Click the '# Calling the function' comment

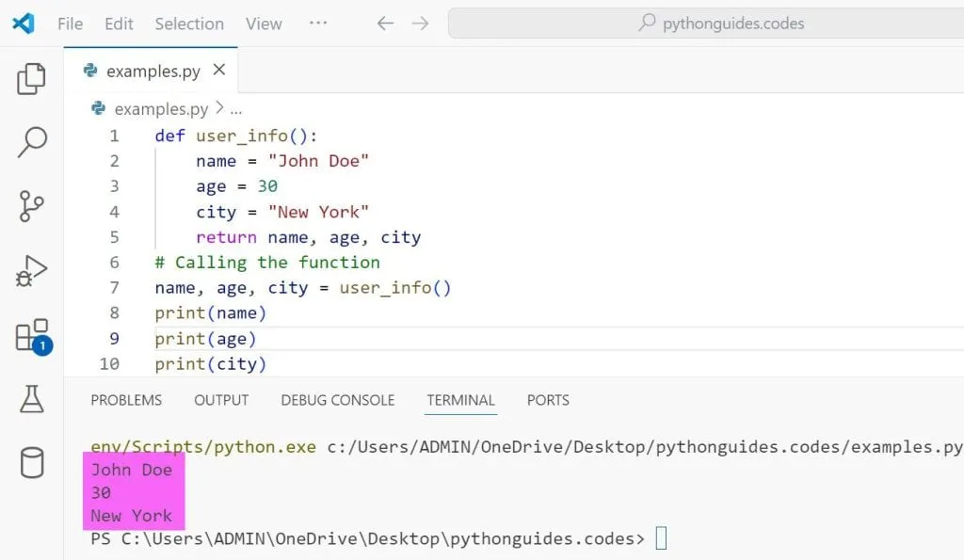point(267,263)
